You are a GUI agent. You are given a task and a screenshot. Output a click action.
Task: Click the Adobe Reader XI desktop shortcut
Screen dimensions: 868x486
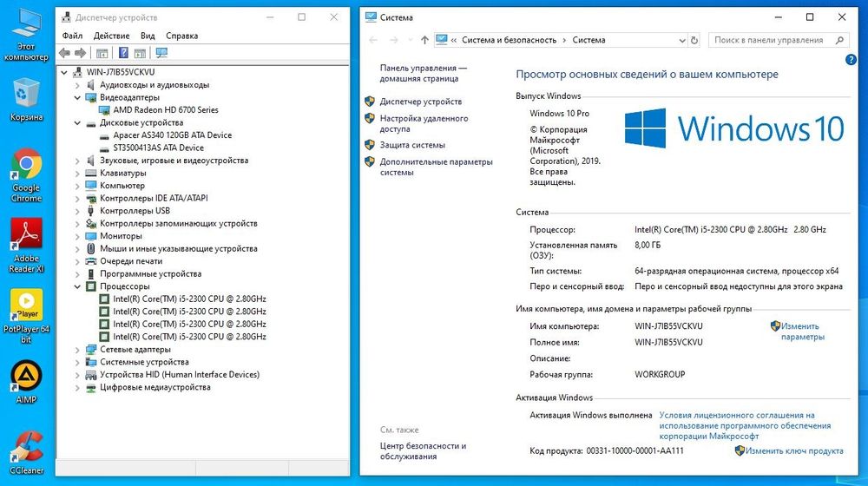click(x=26, y=246)
